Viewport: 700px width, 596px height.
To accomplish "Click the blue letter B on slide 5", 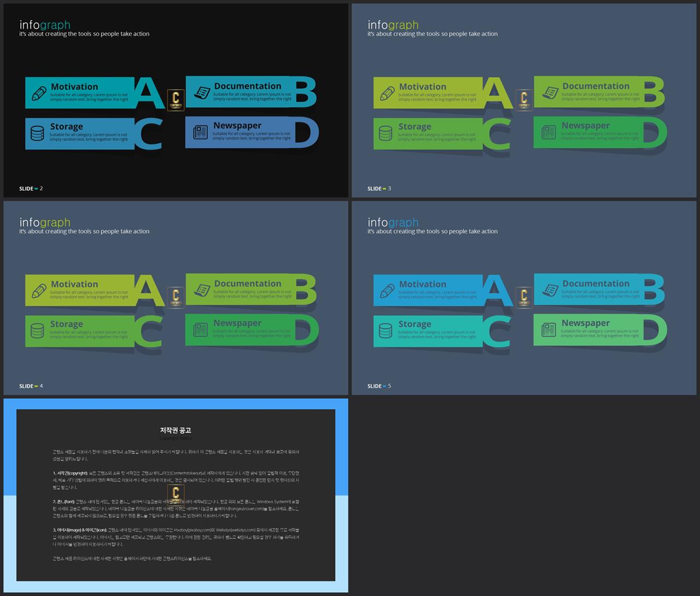I will (x=654, y=289).
